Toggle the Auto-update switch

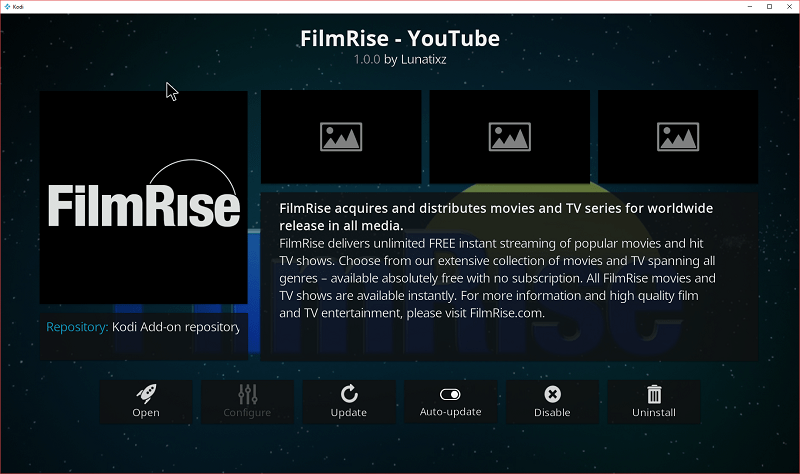click(x=451, y=402)
